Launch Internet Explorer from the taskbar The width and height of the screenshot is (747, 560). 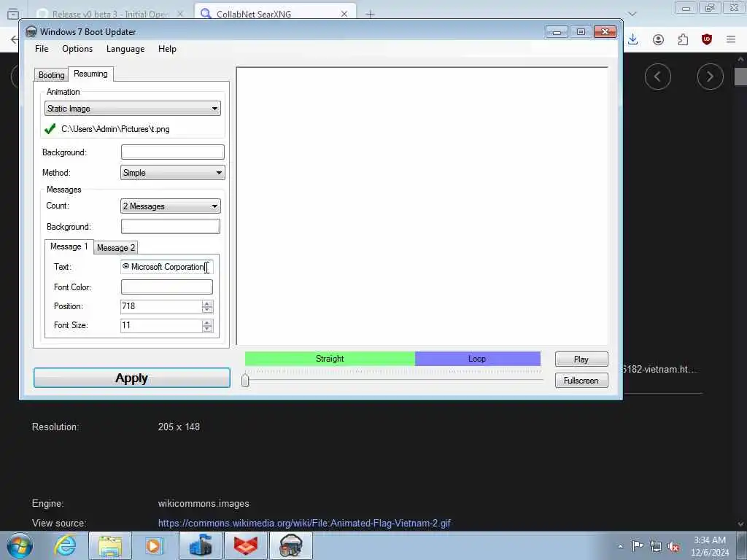pos(65,545)
